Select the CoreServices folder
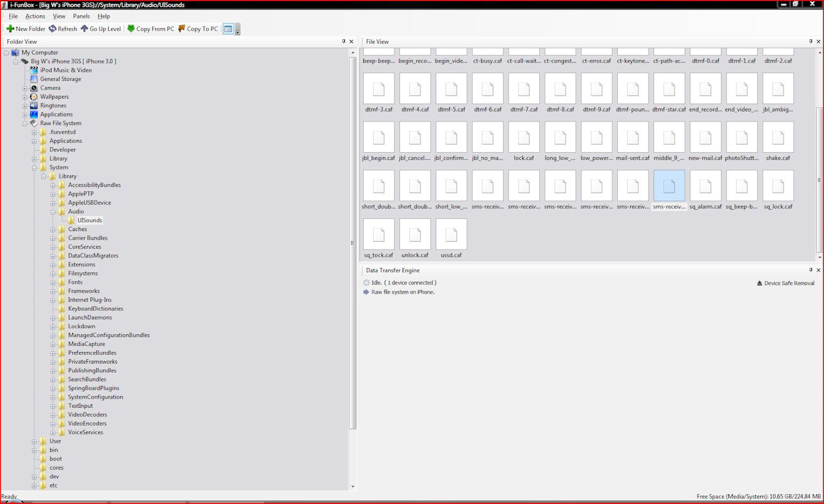 tap(85, 247)
